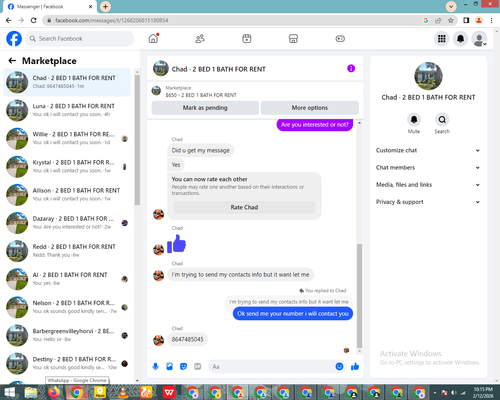
Task: Open conversation information purple icon
Action: click(x=351, y=68)
